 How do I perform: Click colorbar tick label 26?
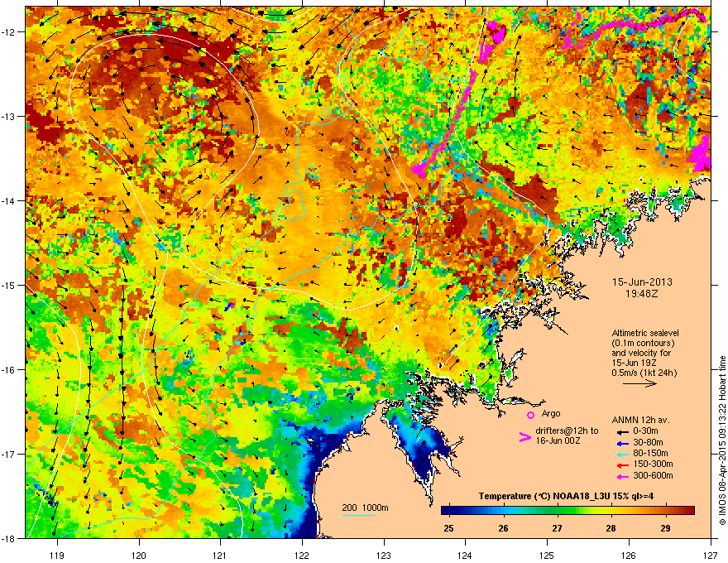tap(503, 528)
